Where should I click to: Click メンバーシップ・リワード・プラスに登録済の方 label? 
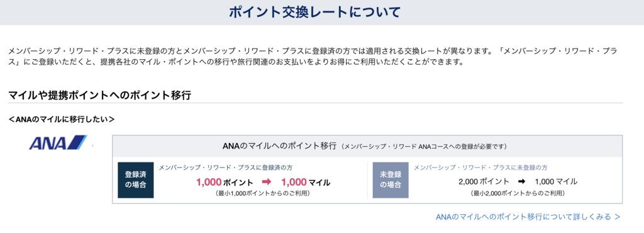tap(226, 168)
